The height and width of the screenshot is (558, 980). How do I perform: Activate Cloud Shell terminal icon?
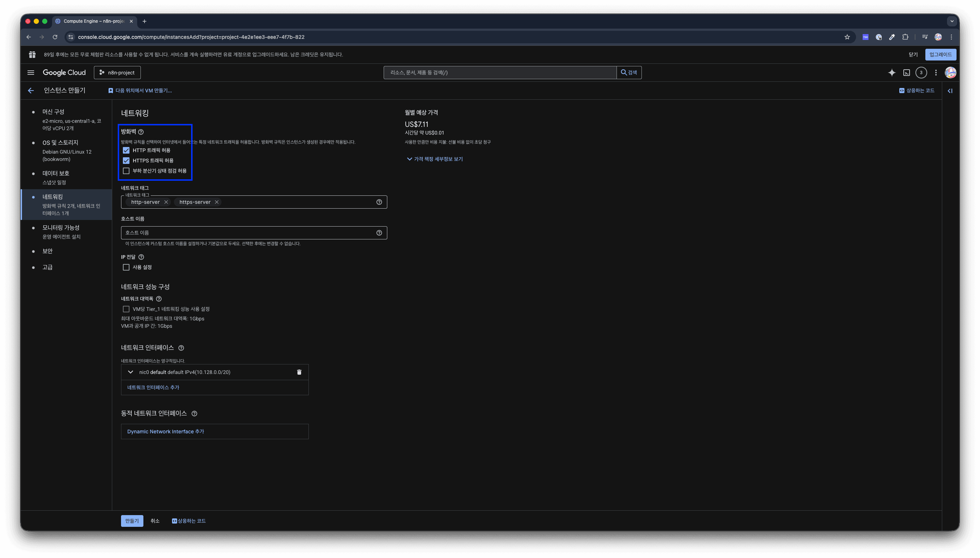(x=906, y=73)
